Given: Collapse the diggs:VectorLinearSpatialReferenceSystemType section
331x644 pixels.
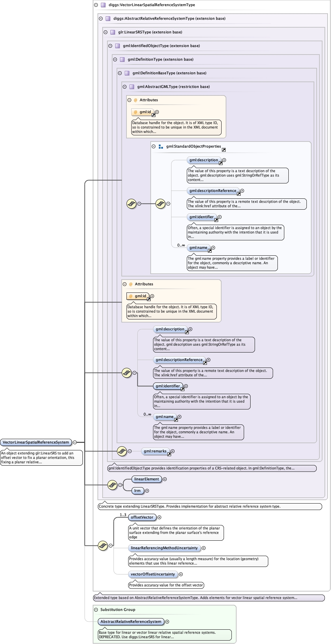Looking at the screenshot, I should click(x=96, y=5).
